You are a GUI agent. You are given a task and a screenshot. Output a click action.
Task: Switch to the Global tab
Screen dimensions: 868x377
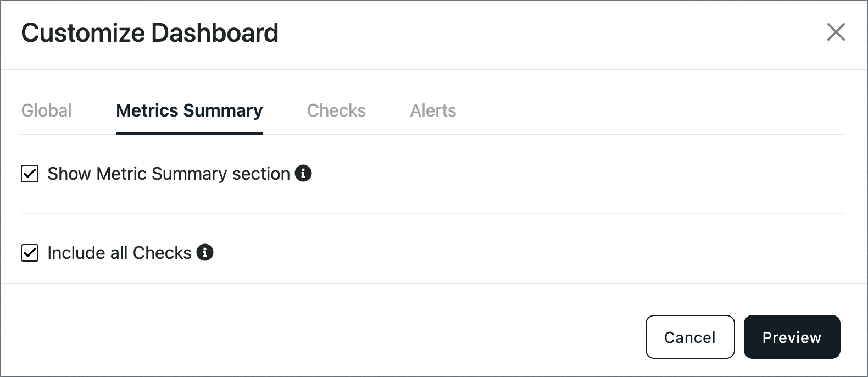pyautogui.click(x=46, y=110)
